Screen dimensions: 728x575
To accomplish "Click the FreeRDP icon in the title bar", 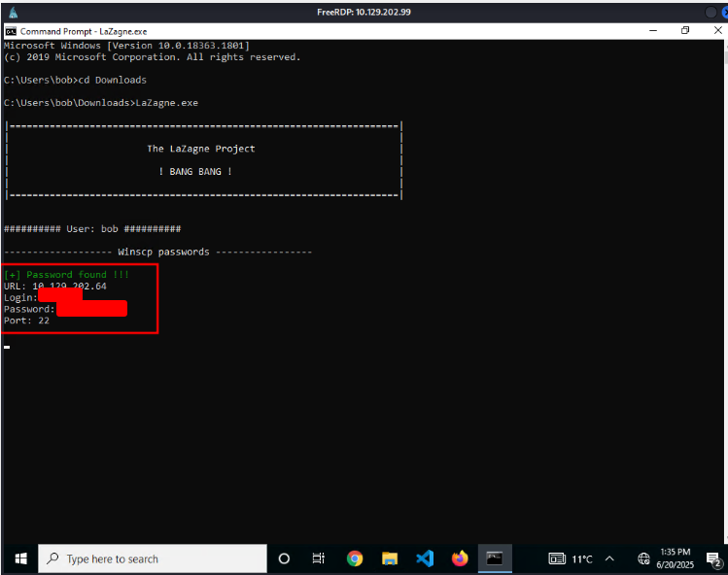I will (x=12, y=12).
